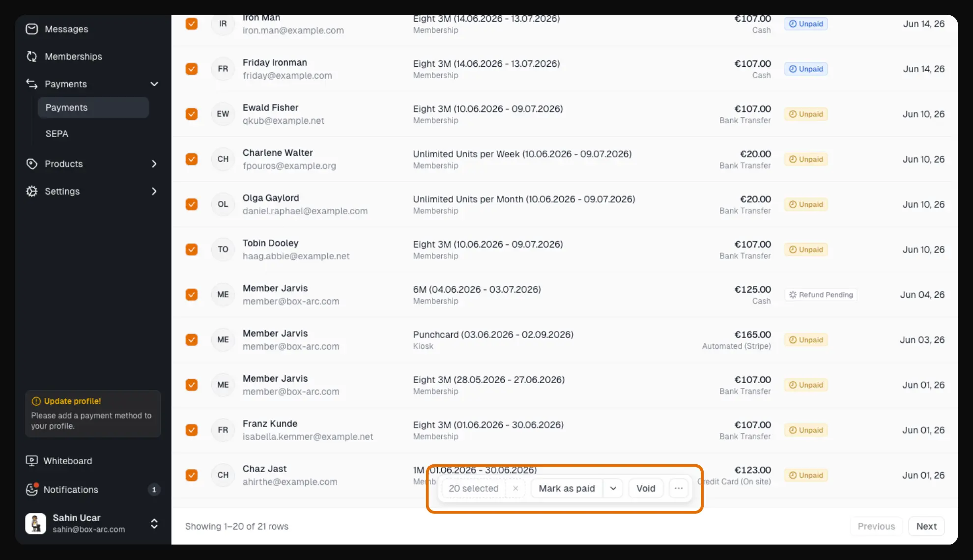Click the CH avatar of Charlene Walter
The width and height of the screenshot is (973, 560).
pos(223,159)
